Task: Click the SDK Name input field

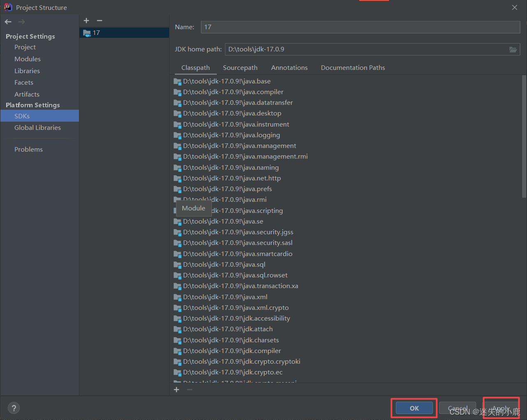Action: point(360,27)
